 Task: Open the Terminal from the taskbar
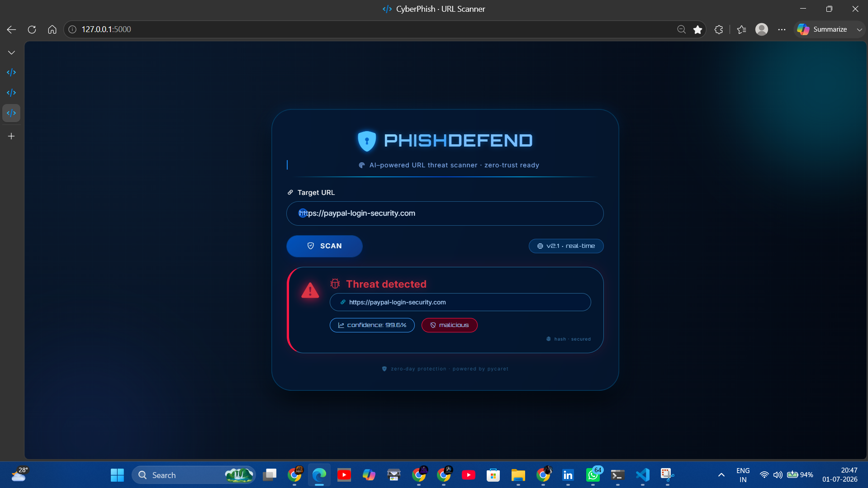[617, 475]
